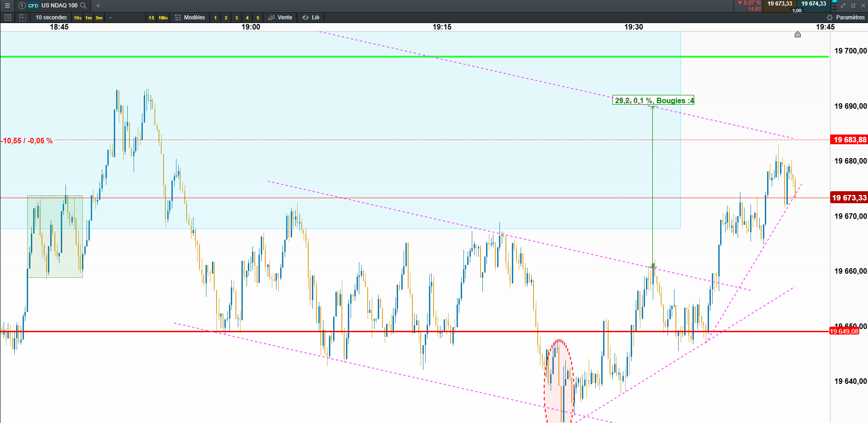Screen dimensions: 868x423
Task: Click the search magnifier beside US NDAQ 100
Action: click(x=83, y=6)
